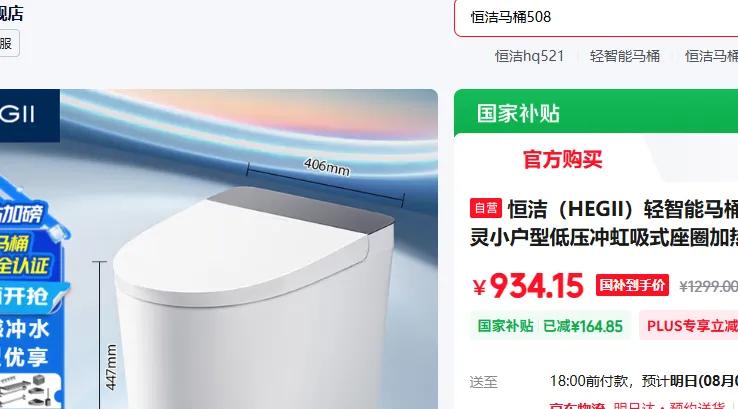
Task: Click the customer service button near the store name
Action: point(6,43)
